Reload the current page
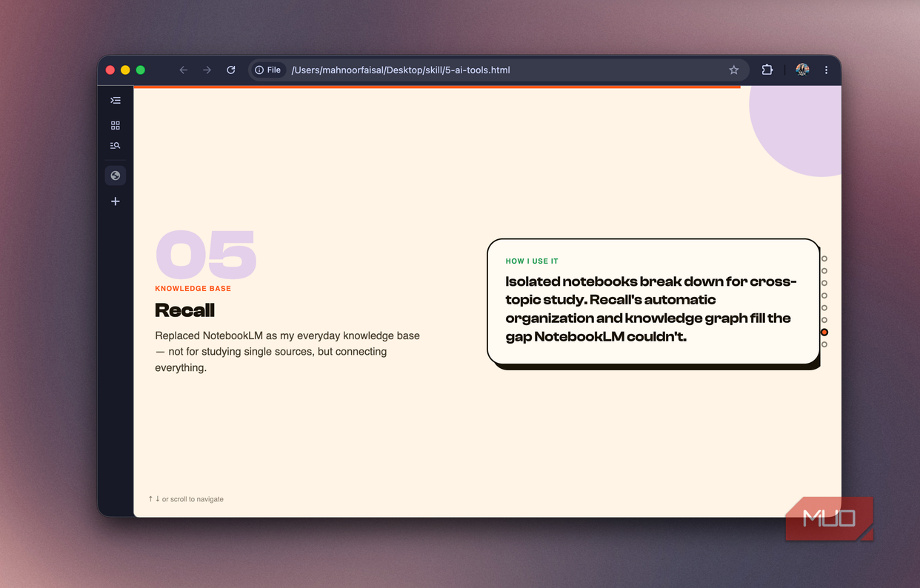920x588 pixels. (x=231, y=70)
